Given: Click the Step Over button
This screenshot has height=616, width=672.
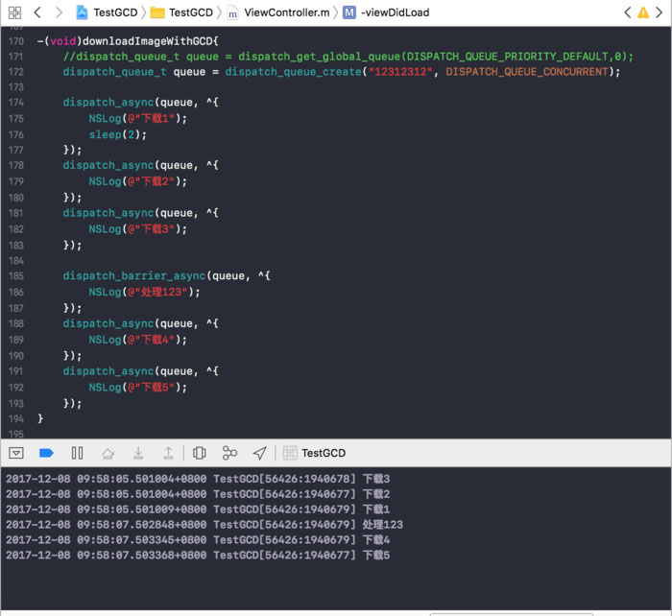Looking at the screenshot, I should 108,453.
